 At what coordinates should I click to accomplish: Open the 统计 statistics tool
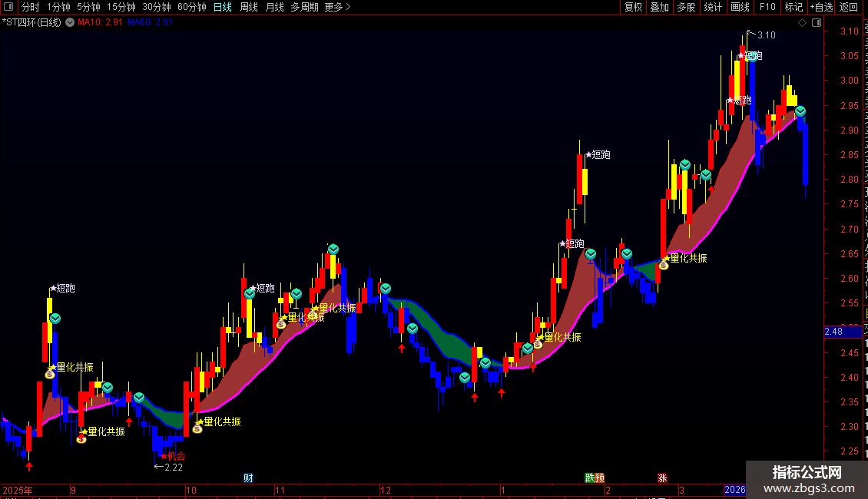712,7
